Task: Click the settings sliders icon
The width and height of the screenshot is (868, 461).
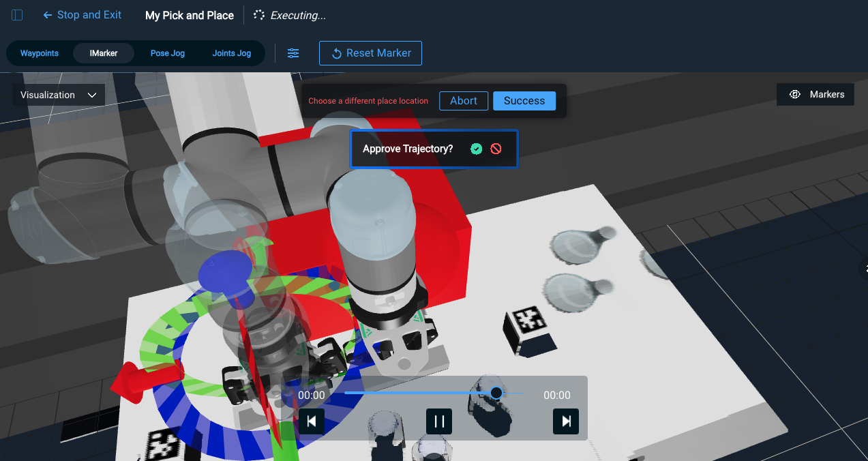Action: click(x=293, y=53)
